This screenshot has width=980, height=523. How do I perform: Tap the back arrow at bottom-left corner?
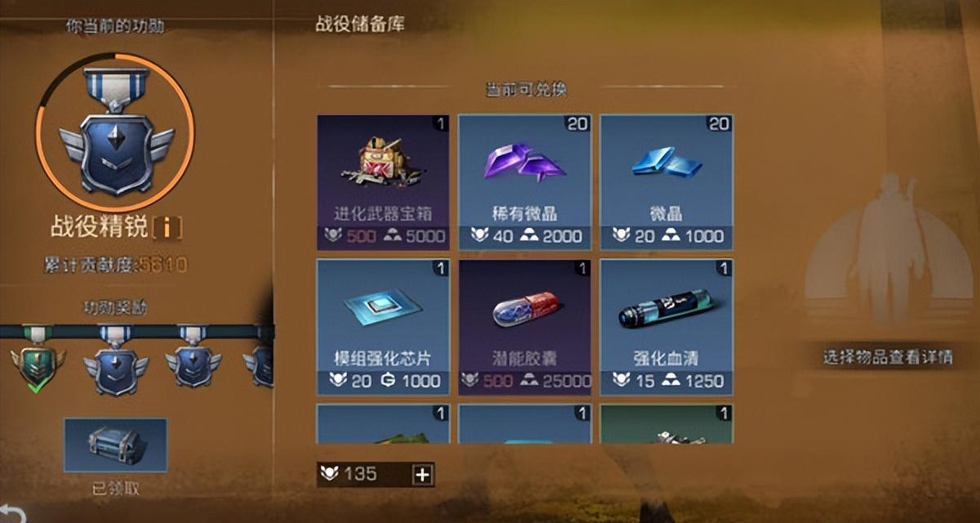(x=12, y=515)
